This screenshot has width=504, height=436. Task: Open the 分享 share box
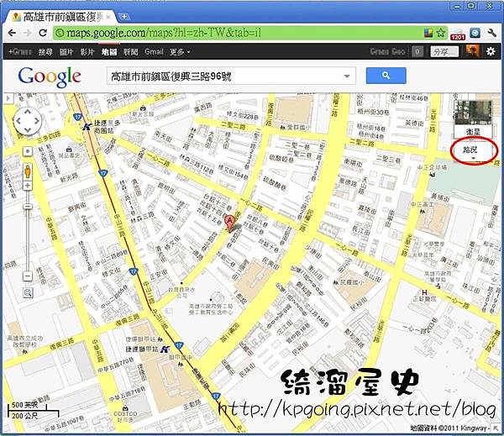pos(444,52)
